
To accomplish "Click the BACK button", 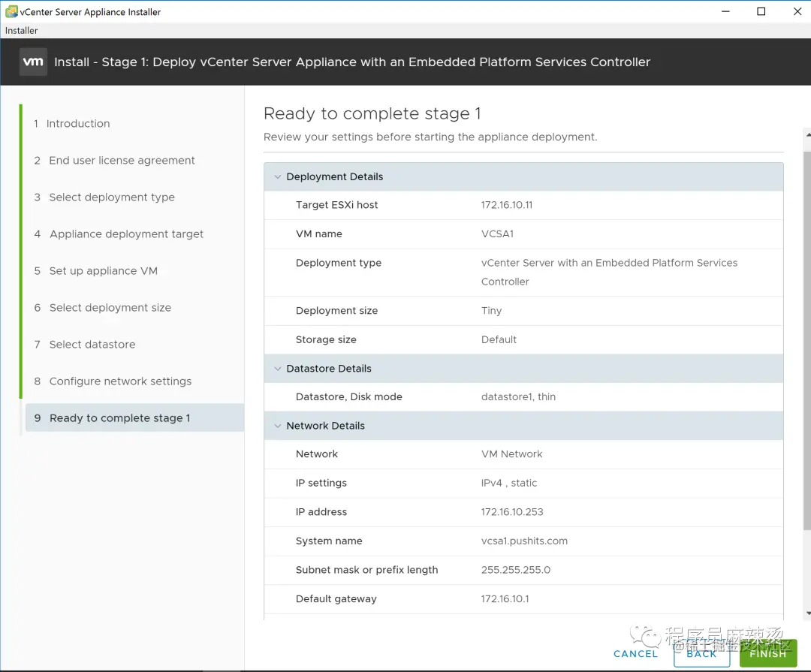I will 702,654.
